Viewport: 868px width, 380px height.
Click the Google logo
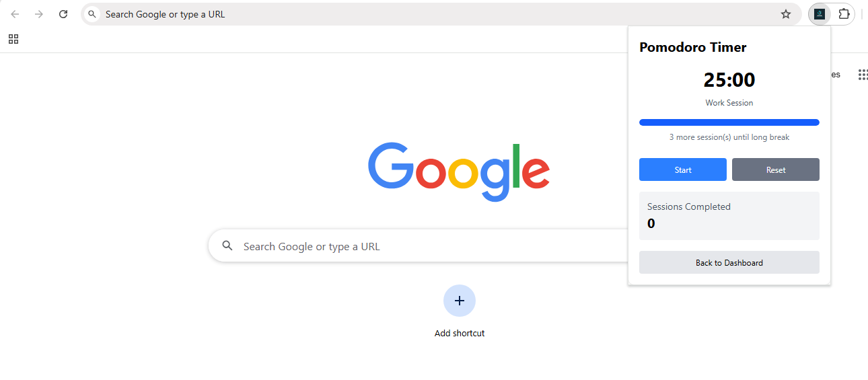459,172
